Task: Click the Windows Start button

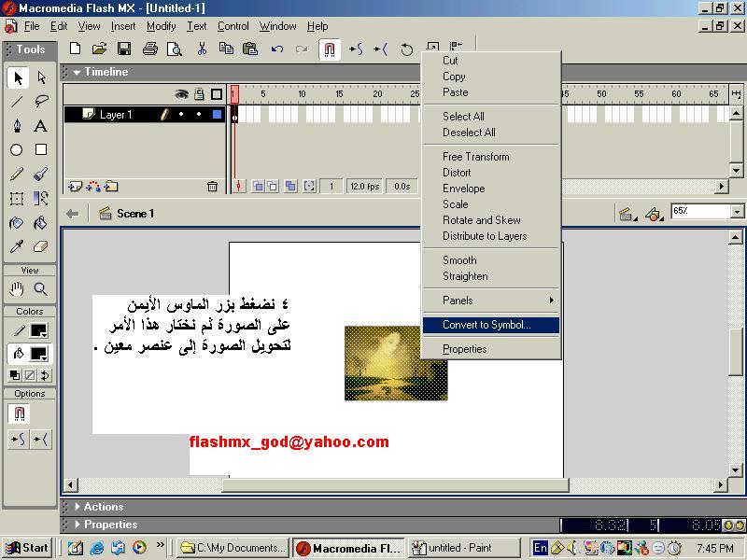Action: pos(27,548)
